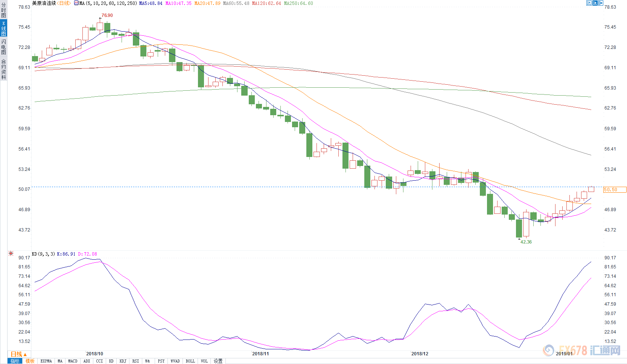Open the 分时图 side tab
The height and width of the screenshot is (364, 627).
(3, 10)
